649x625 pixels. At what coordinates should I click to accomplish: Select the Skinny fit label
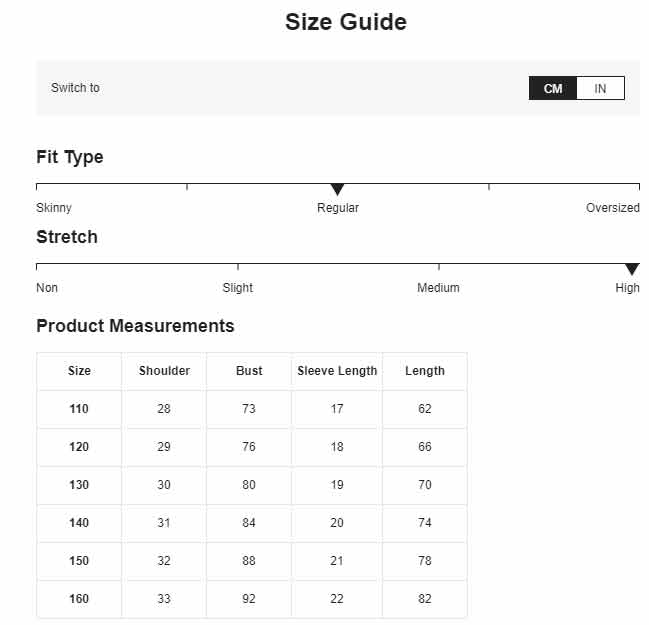pyautogui.click(x=54, y=208)
